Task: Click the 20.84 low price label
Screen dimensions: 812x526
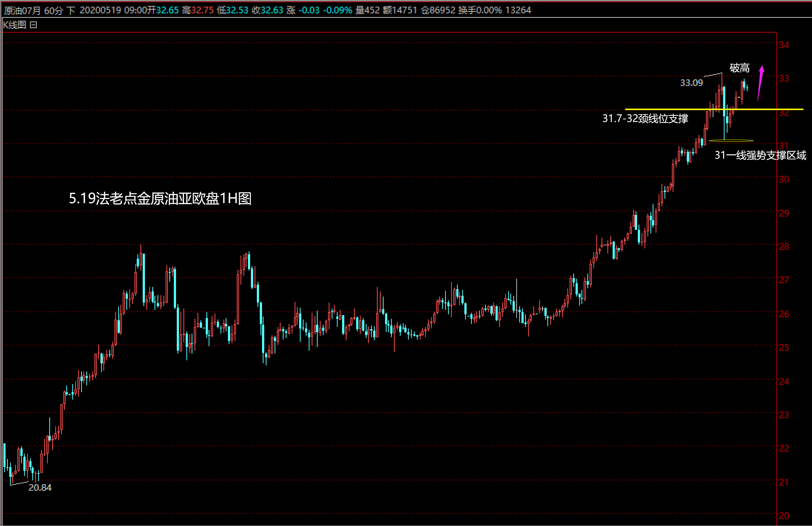Action: pos(40,487)
